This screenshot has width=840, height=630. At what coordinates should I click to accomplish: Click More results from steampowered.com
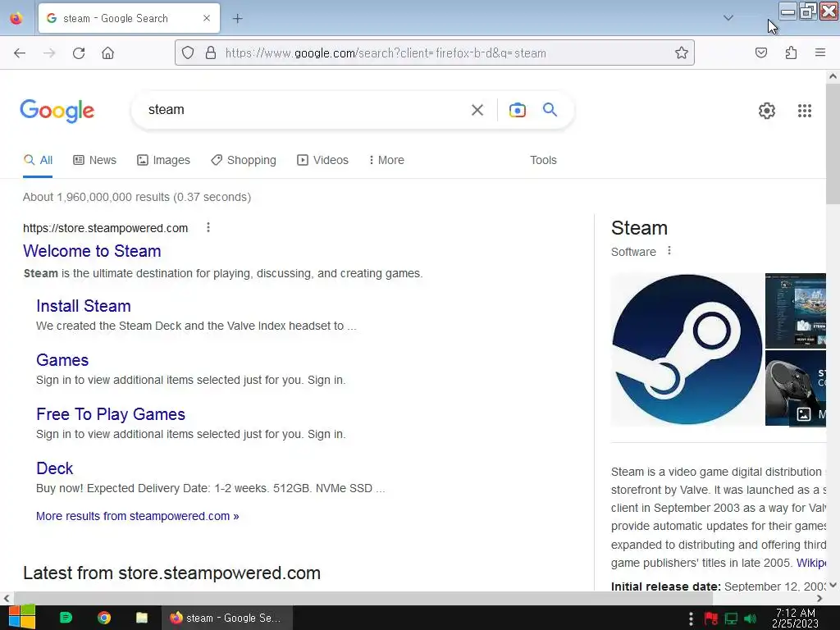tap(138, 516)
